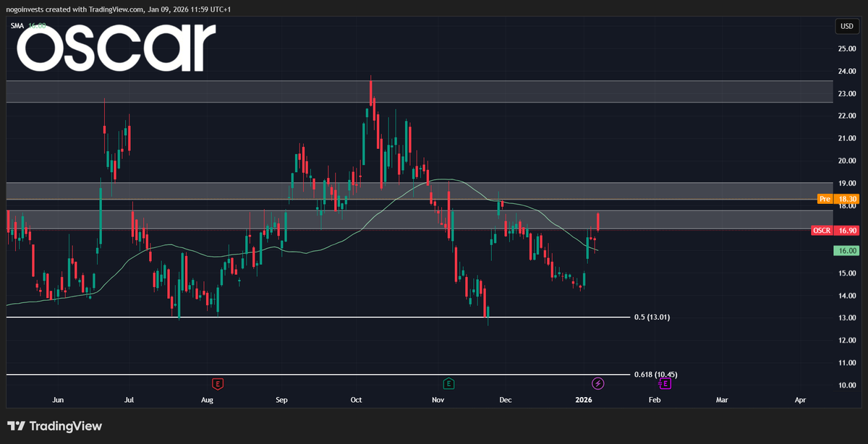
Task: Click the 11.00 price axis label
Action: (847, 362)
